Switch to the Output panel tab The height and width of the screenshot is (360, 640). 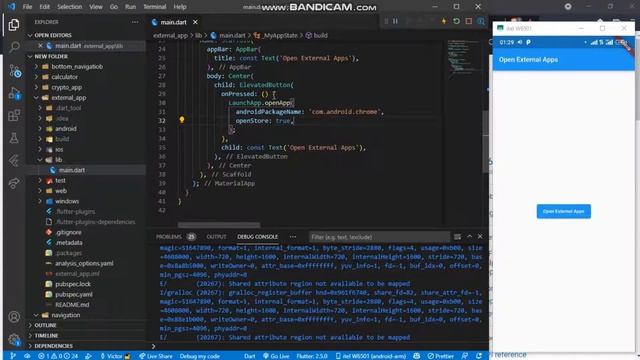coord(216,237)
